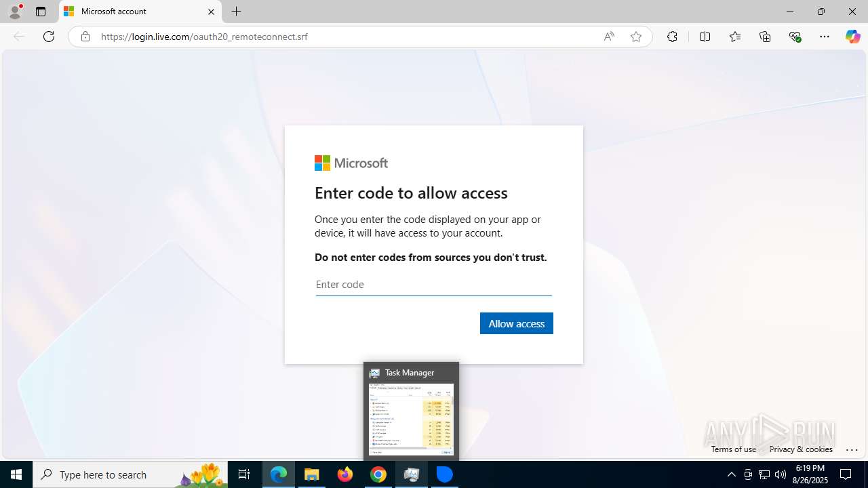Open Google Chrome from taskbar
This screenshot has width=868, height=488.
pos(378,474)
